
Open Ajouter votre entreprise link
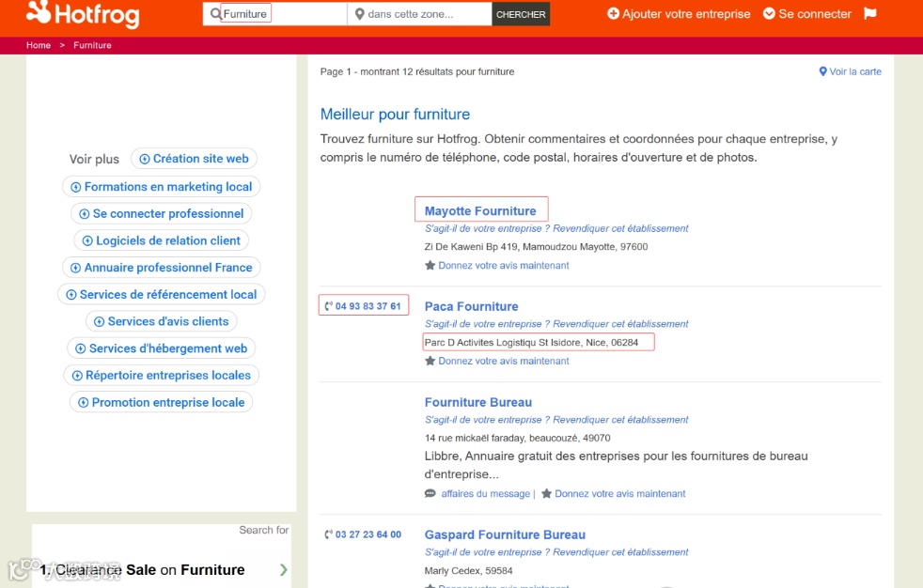(x=679, y=13)
